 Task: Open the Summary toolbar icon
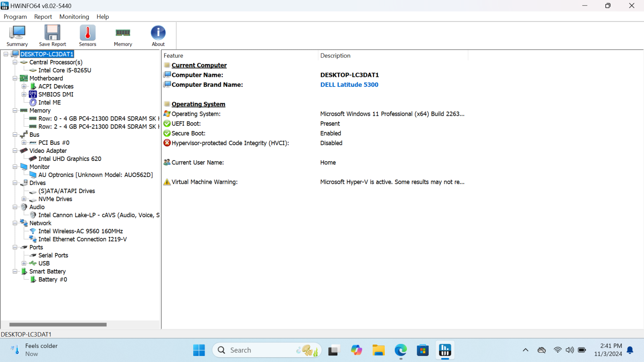coord(17,36)
